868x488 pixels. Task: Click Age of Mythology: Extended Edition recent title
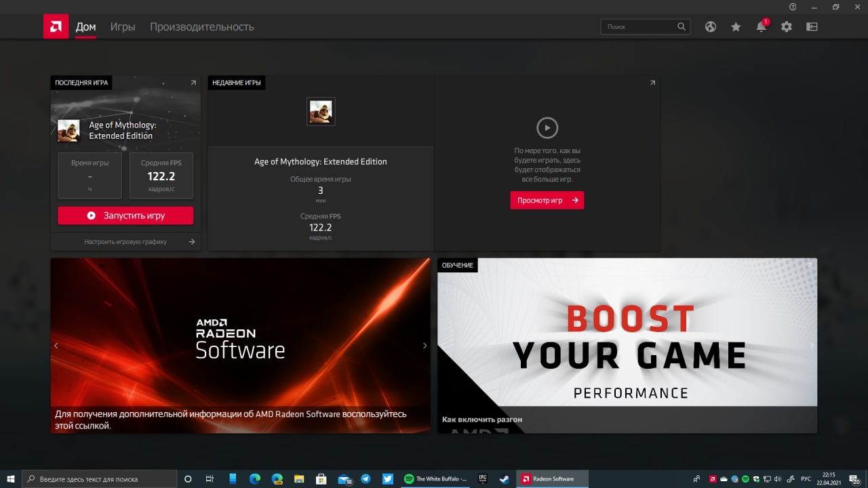point(321,162)
